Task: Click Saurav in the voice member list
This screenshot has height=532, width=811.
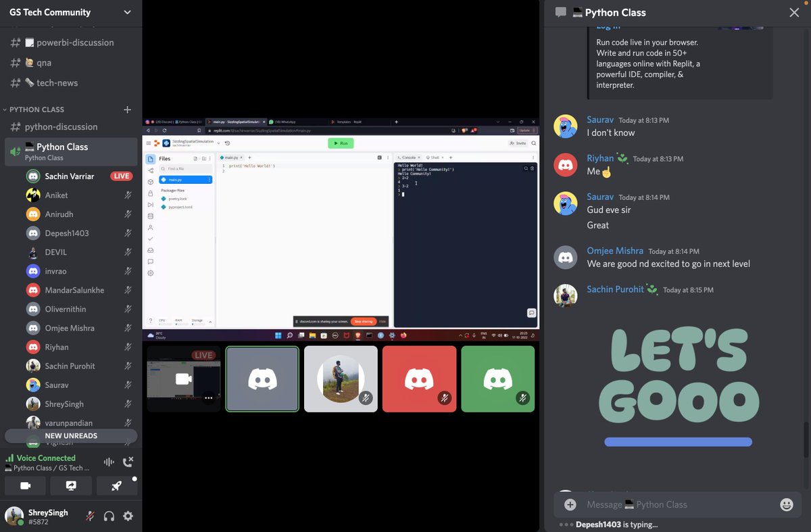Action: pos(78,385)
